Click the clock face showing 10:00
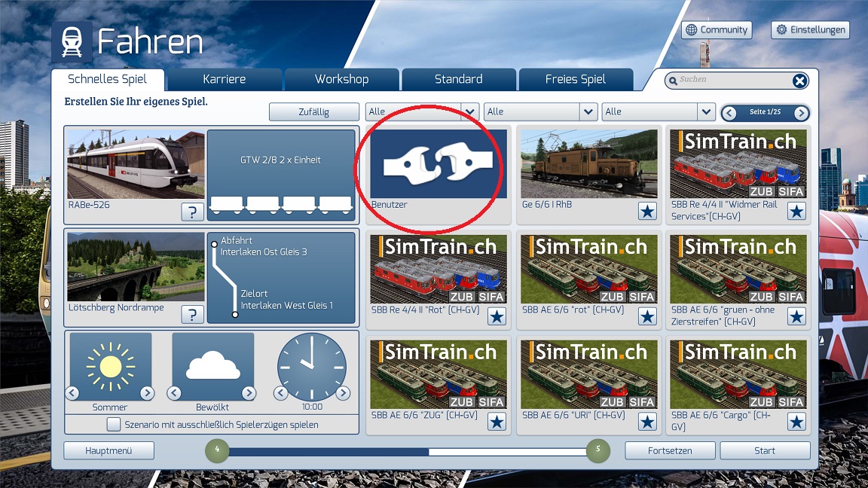Viewport: 868px width, 488px height. (312, 366)
